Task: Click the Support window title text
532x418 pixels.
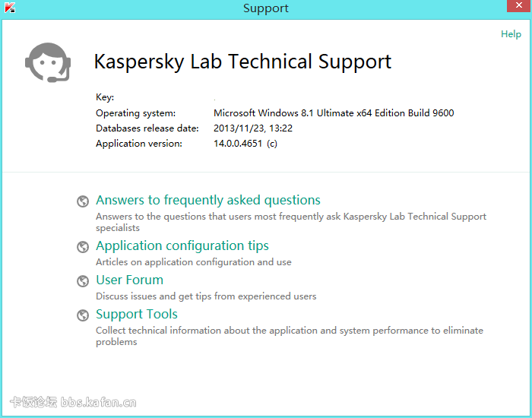Action: 266,8
